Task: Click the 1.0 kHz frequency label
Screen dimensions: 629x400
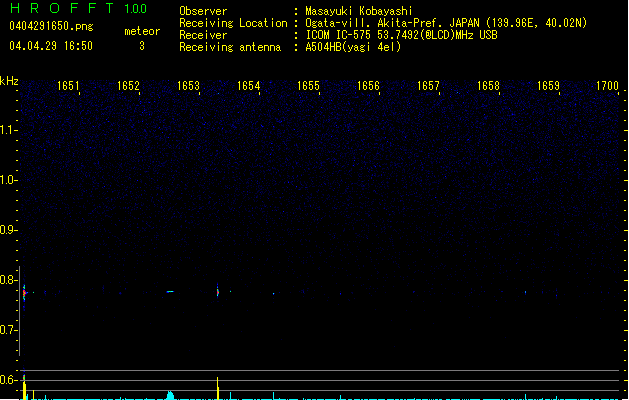Action: coord(8,180)
